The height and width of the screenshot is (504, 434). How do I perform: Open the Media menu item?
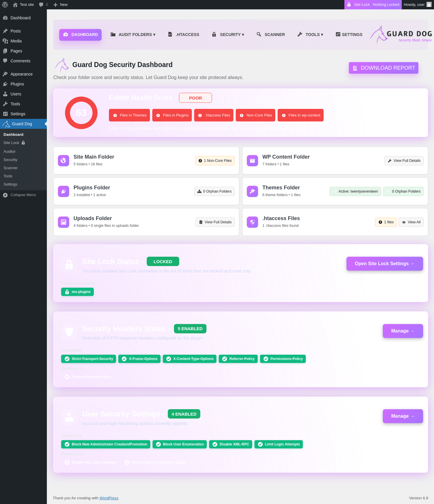(23, 41)
